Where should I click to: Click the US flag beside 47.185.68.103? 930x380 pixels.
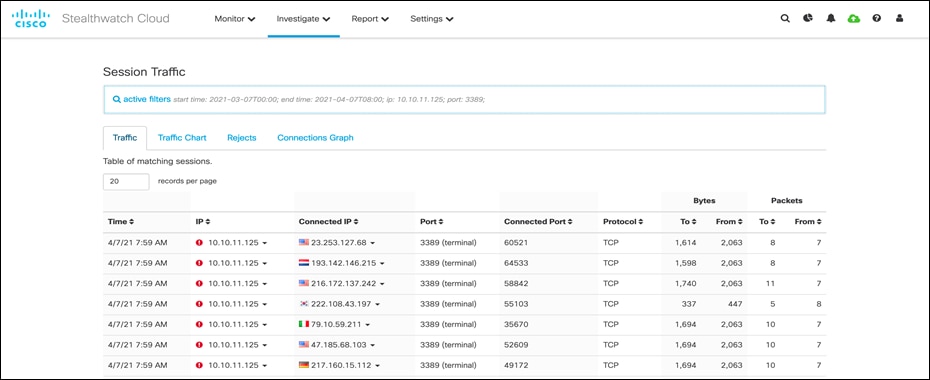(x=304, y=345)
